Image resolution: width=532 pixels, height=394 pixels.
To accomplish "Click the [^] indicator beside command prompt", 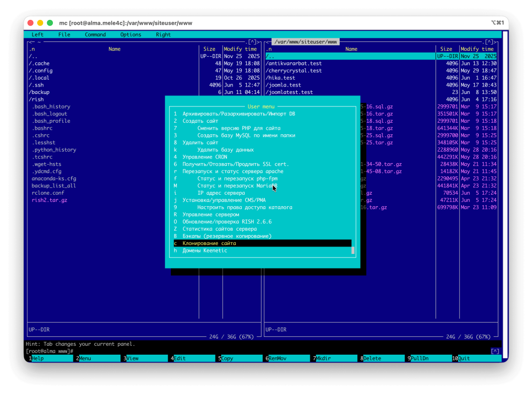I will [495, 351].
